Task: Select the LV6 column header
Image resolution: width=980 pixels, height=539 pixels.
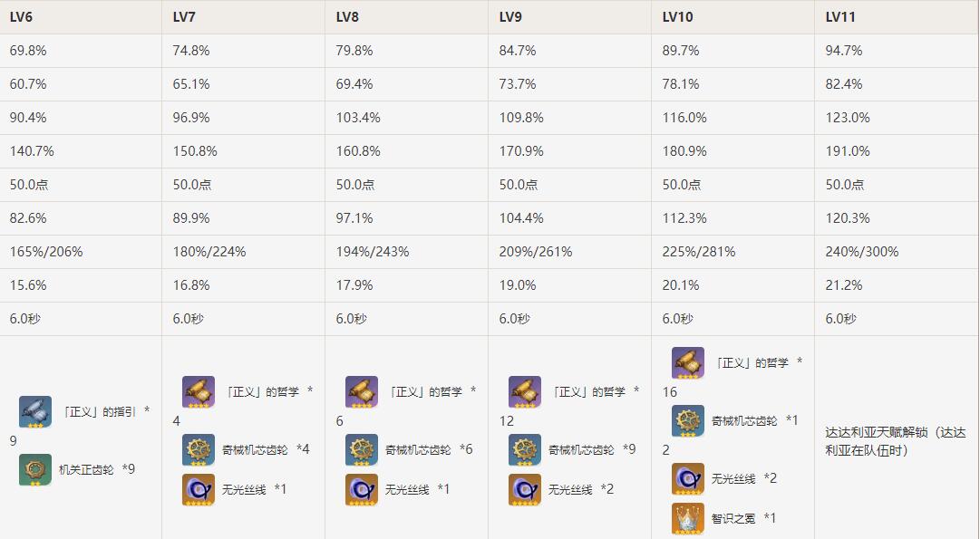Action: pos(23,16)
